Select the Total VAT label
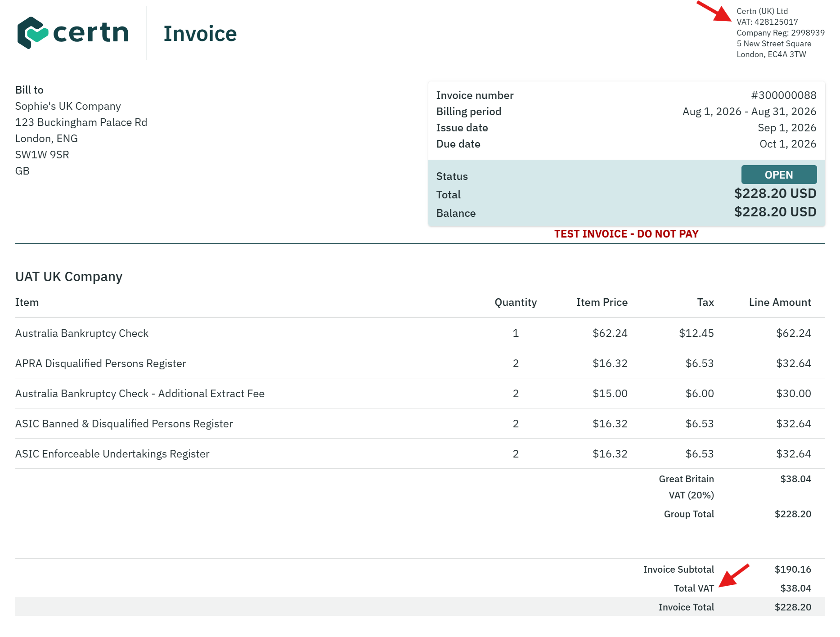The width and height of the screenshot is (840, 637). point(694,588)
